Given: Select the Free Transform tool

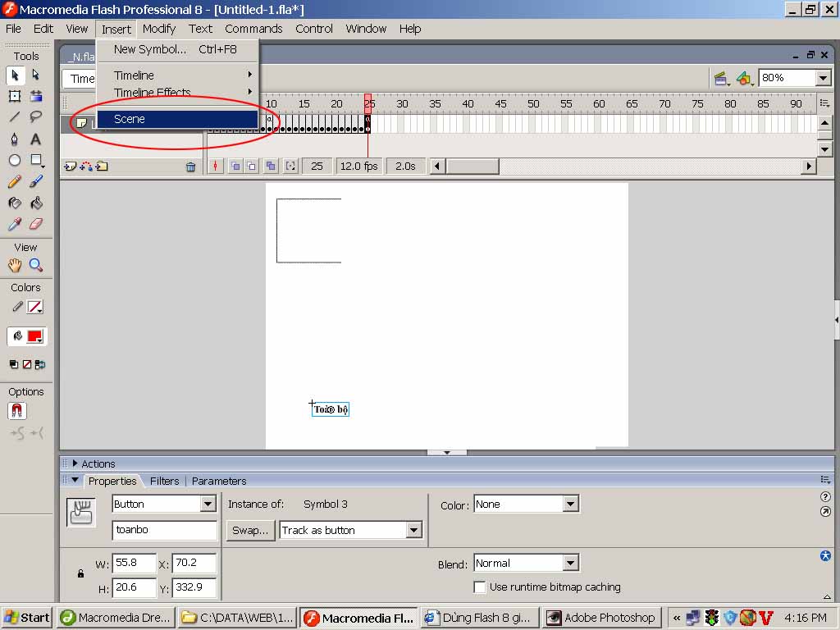Looking at the screenshot, I should coord(15,97).
